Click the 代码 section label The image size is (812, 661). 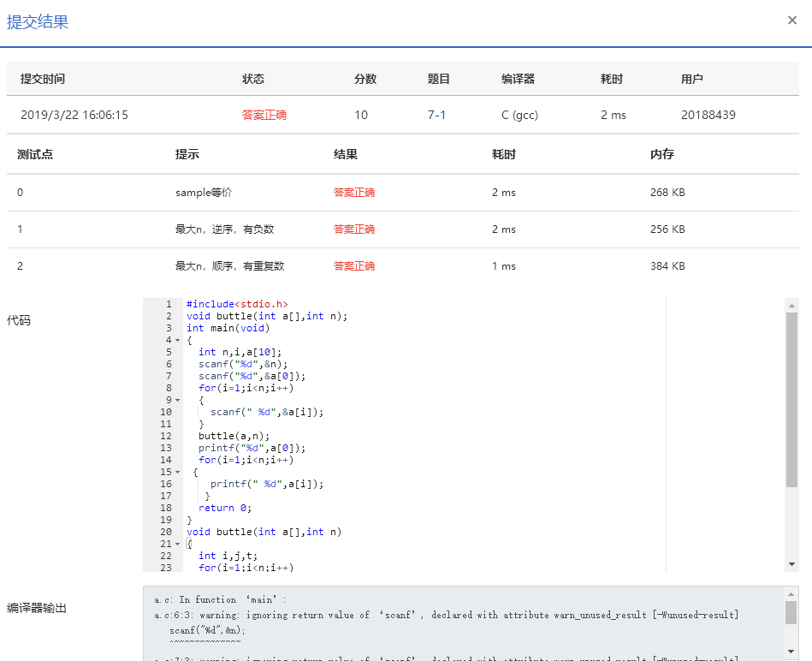(x=19, y=320)
